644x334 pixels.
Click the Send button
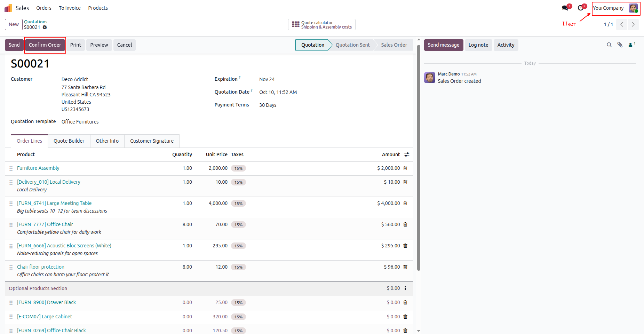pyautogui.click(x=14, y=45)
